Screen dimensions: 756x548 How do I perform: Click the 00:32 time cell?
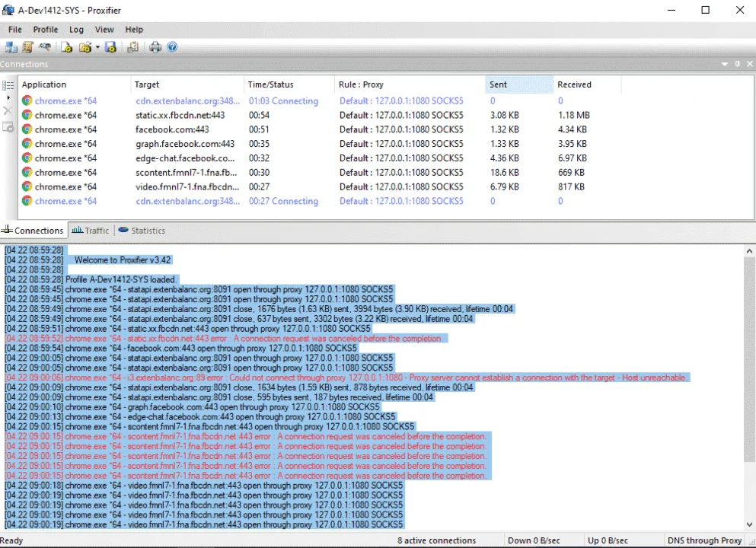(x=259, y=158)
